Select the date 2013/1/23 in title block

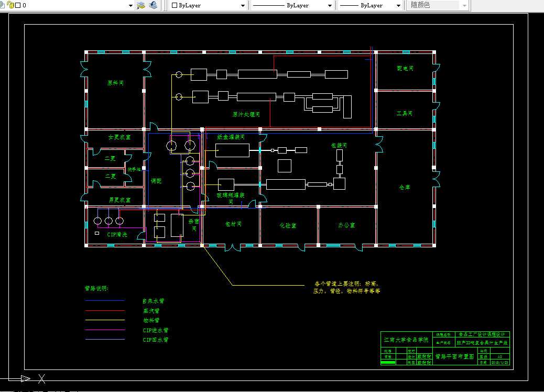(499, 363)
